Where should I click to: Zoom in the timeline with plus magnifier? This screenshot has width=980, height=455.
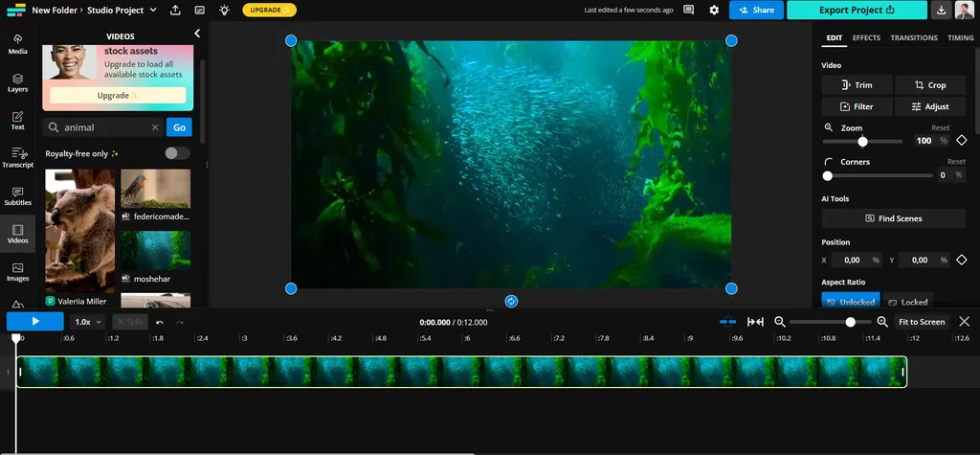[x=882, y=322]
